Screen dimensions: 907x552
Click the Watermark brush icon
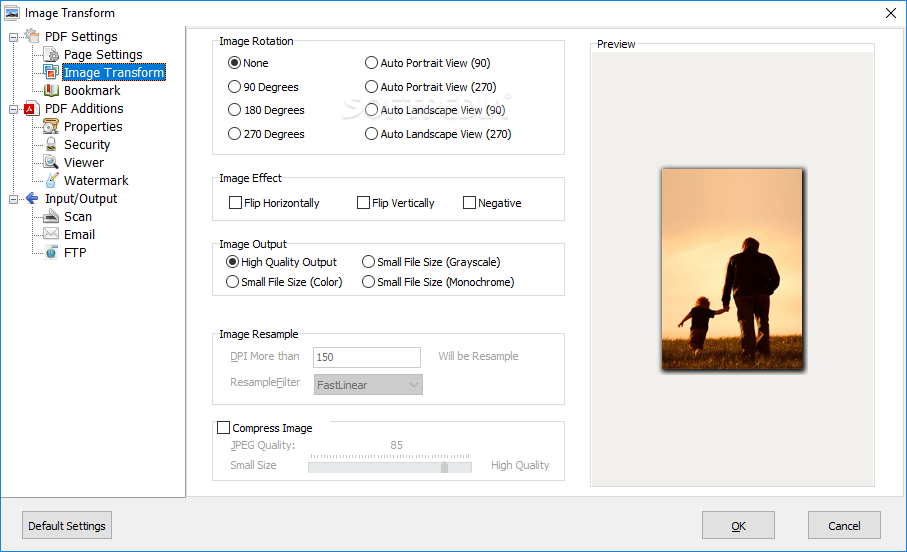pos(51,180)
